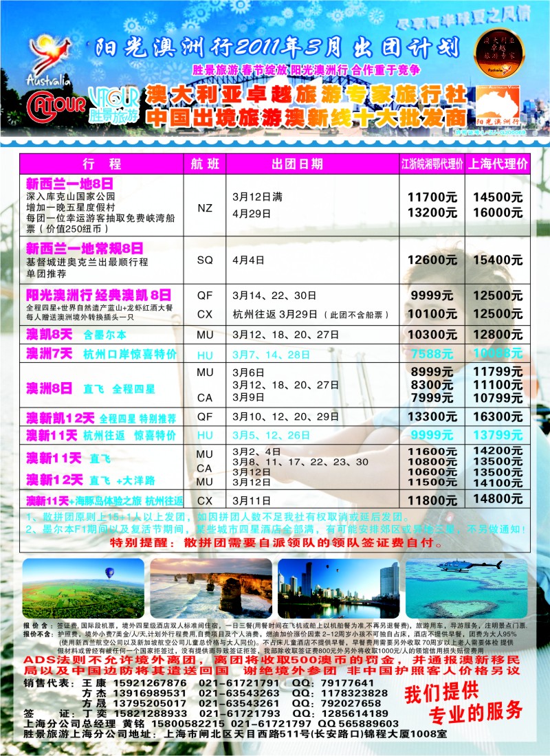This screenshot has height=756, width=550.
Task: Select the 澳洲8日 直飞 全程四星 title
Action: (x=90, y=388)
